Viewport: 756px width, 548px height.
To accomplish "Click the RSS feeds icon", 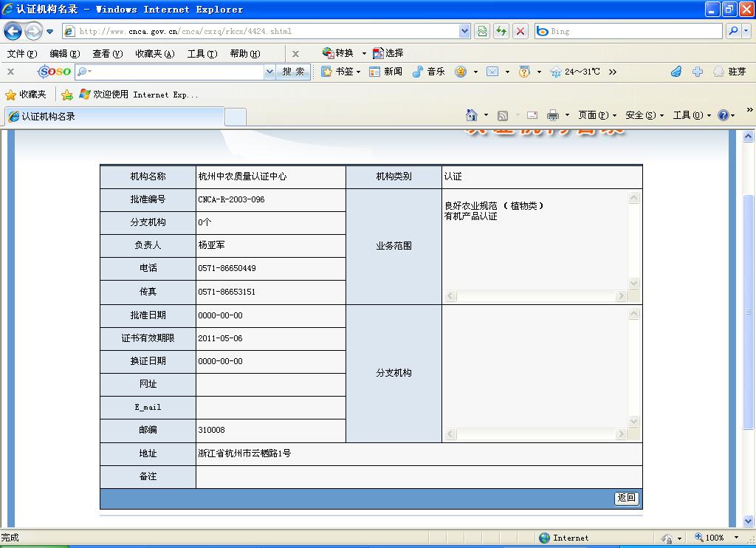I will click(x=503, y=115).
